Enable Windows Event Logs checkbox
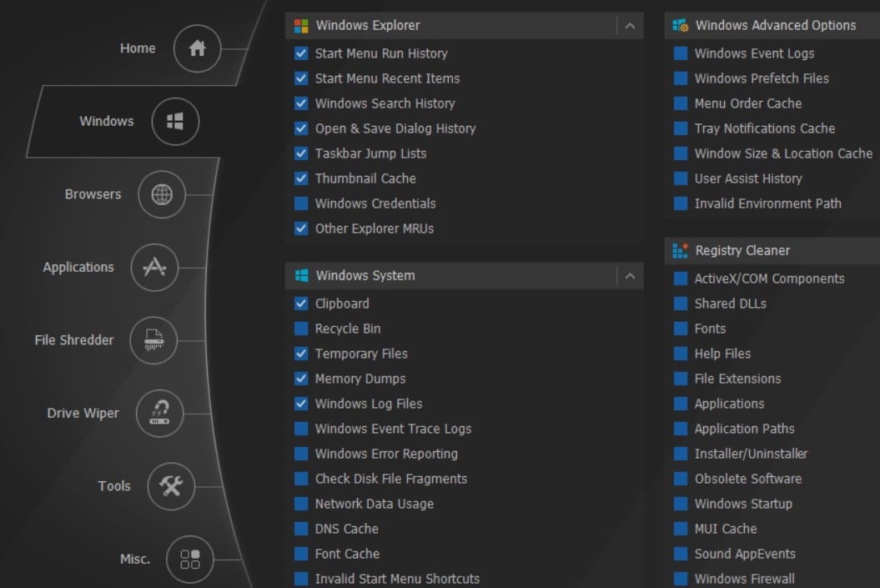Viewport: 880px width, 588px height. coord(681,53)
